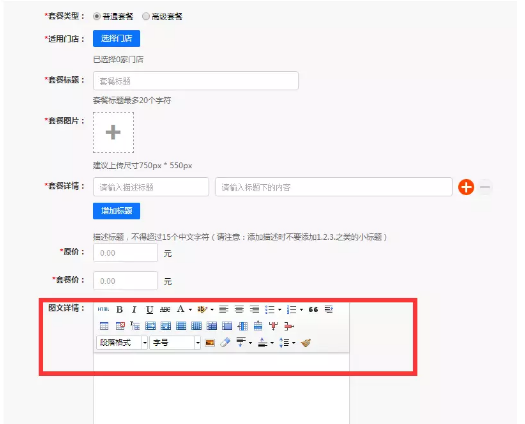Toggle bold formatting in rich text editor
Image resolution: width=525 pixels, height=424 pixels.
(120, 310)
